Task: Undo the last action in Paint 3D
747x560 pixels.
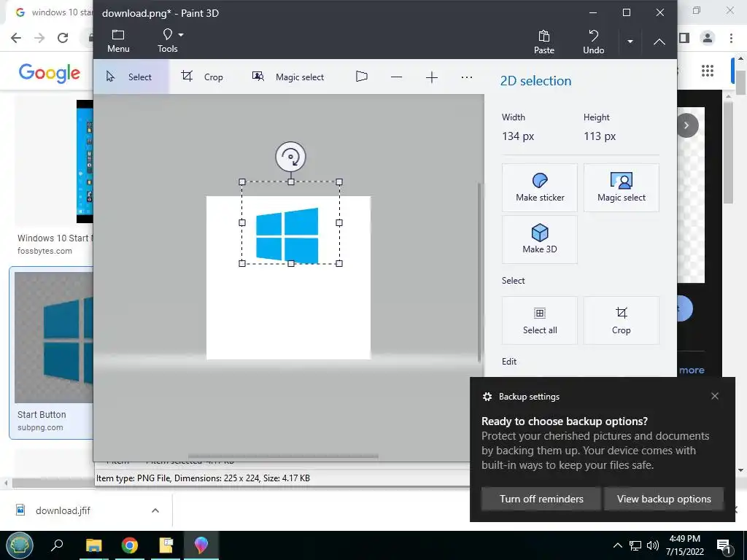Action: point(594,42)
